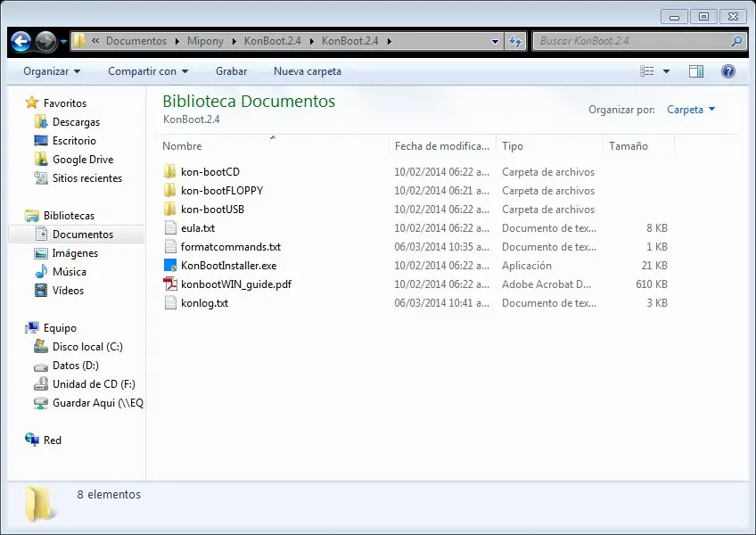Image resolution: width=756 pixels, height=535 pixels.
Task: Sort by the Tamaño column header
Action: click(639, 145)
